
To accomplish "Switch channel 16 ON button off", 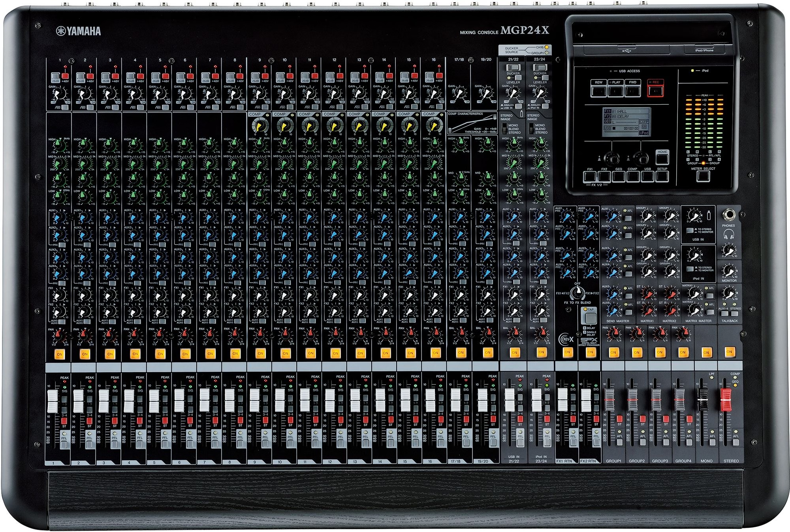I will [x=436, y=353].
